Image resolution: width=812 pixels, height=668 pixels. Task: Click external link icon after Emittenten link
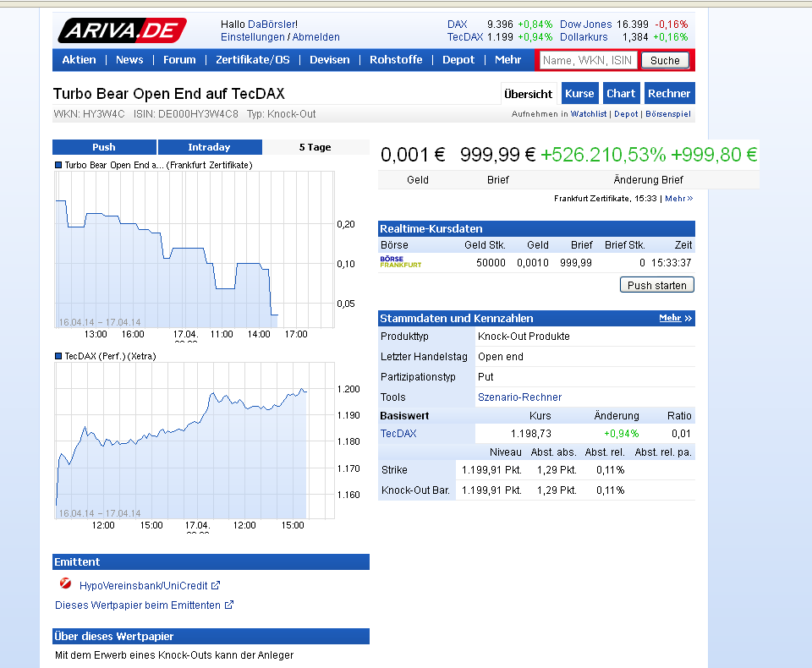click(x=229, y=605)
